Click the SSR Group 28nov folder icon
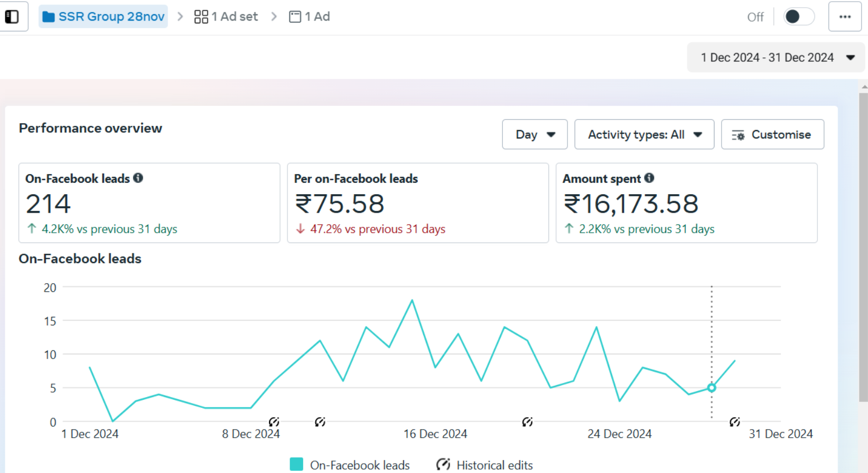The height and width of the screenshot is (473, 868). click(x=48, y=17)
